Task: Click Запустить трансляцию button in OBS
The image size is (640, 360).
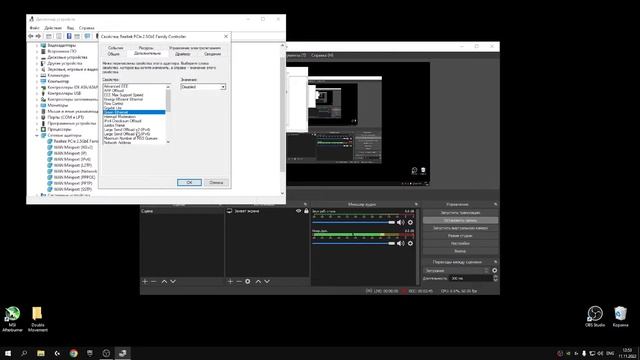Action: 460,213
